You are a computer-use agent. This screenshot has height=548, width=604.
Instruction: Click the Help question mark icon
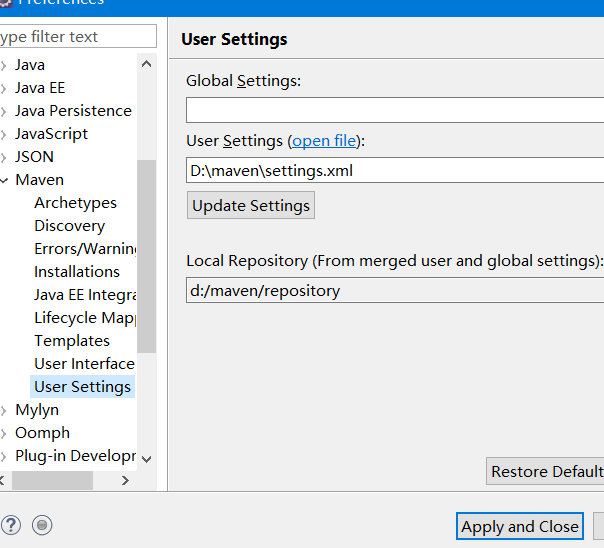11,525
